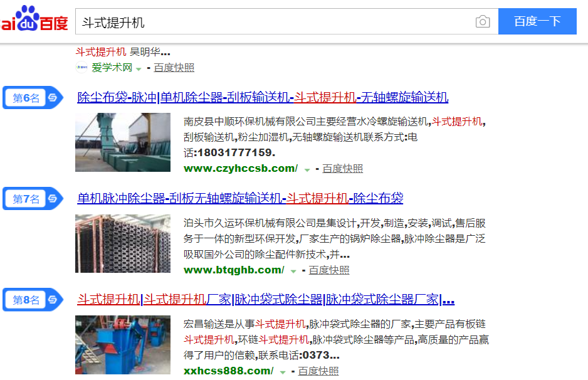The height and width of the screenshot is (380, 588).
Task: Click the green conveyor equipment thumbnail
Action: point(123,142)
